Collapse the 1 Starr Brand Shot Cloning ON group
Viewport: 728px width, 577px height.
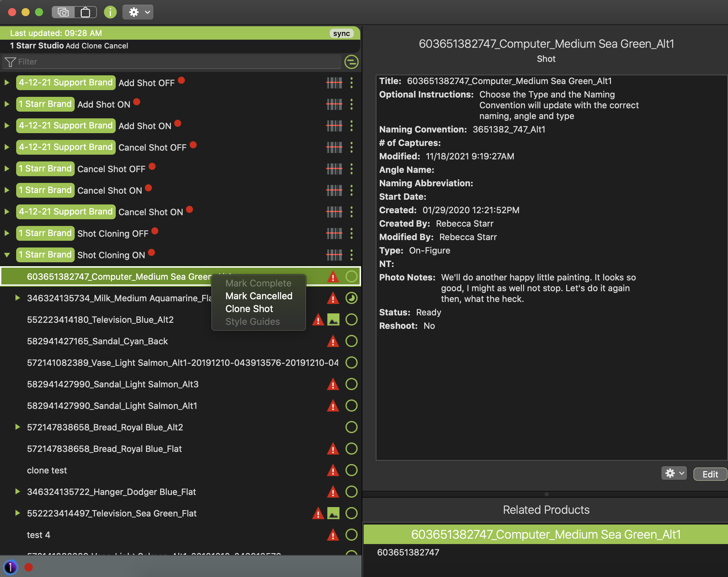point(7,255)
